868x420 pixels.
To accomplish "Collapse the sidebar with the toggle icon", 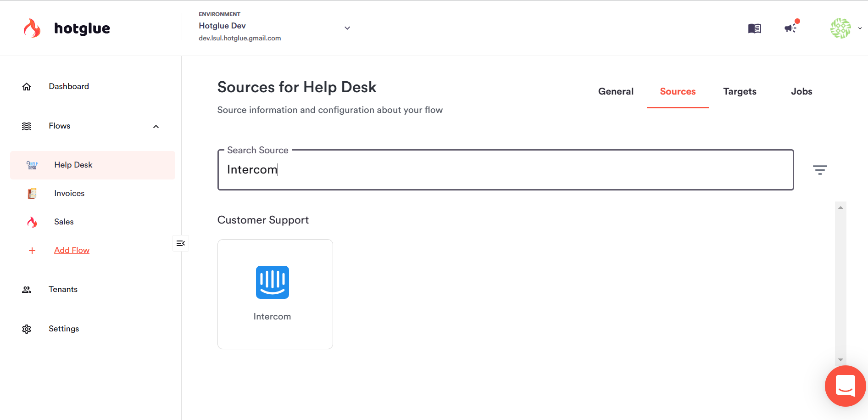I will pyautogui.click(x=181, y=243).
